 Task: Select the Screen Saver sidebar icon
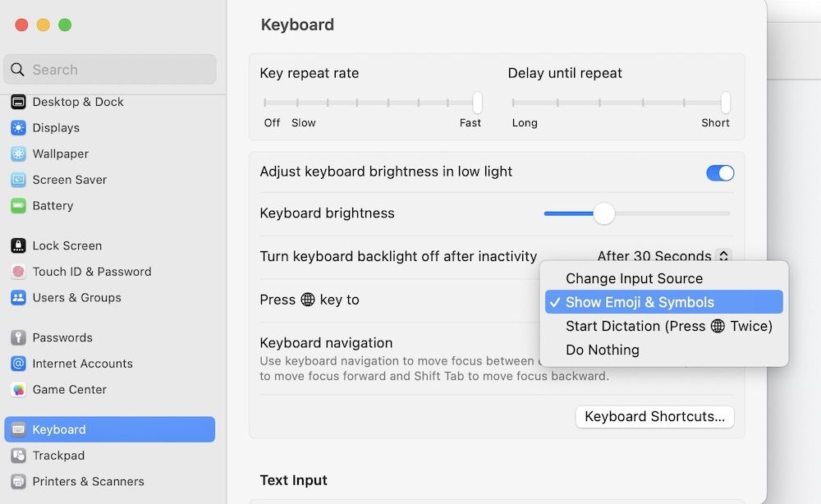[18, 180]
